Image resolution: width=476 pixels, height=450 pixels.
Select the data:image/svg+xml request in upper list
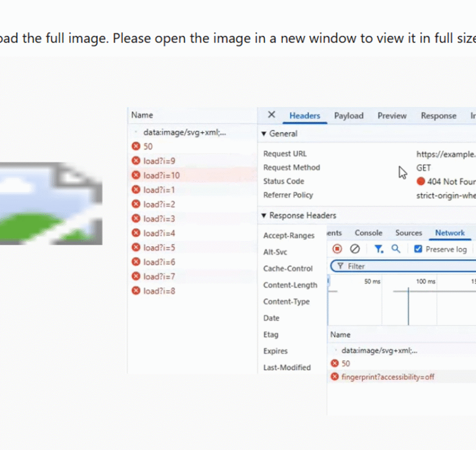point(184,133)
